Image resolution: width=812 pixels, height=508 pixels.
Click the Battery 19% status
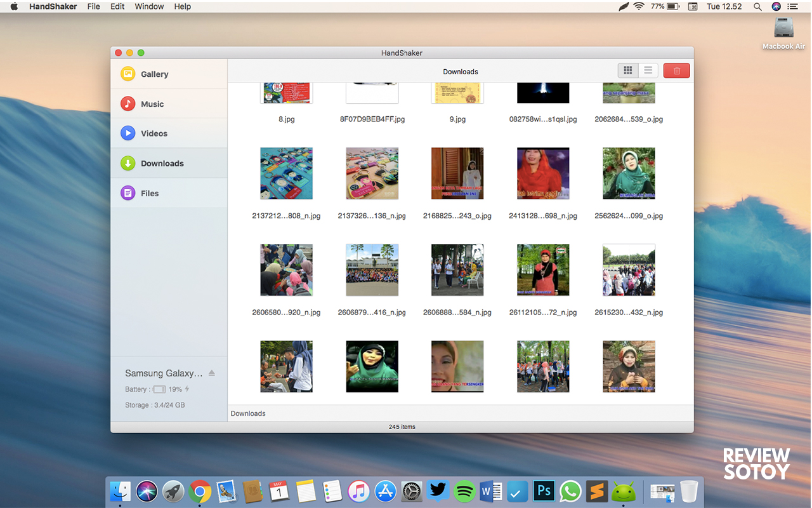pyautogui.click(x=157, y=389)
